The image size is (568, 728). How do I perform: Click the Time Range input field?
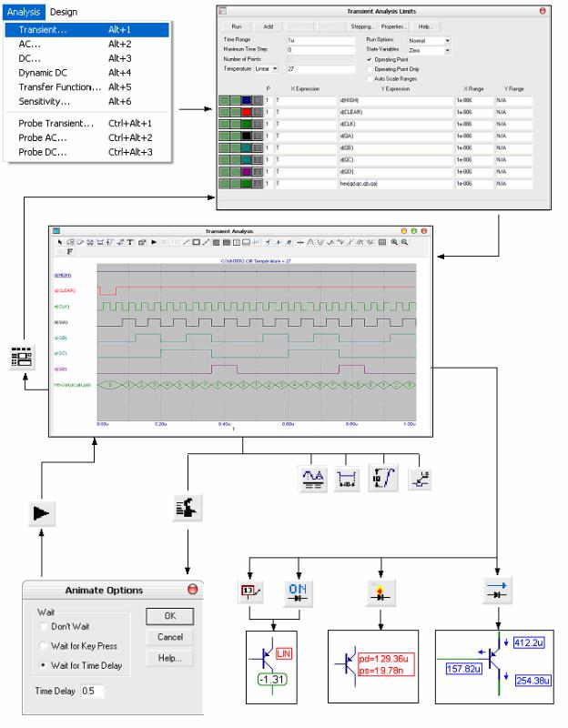320,40
